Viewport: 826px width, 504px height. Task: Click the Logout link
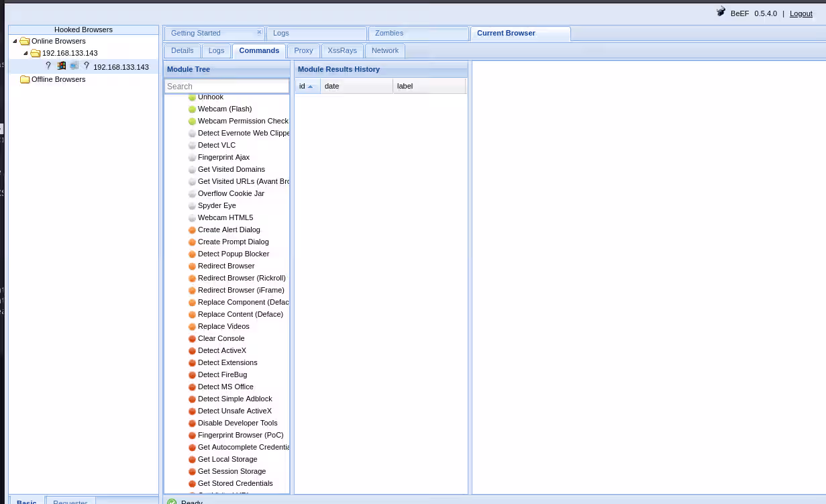[801, 13]
